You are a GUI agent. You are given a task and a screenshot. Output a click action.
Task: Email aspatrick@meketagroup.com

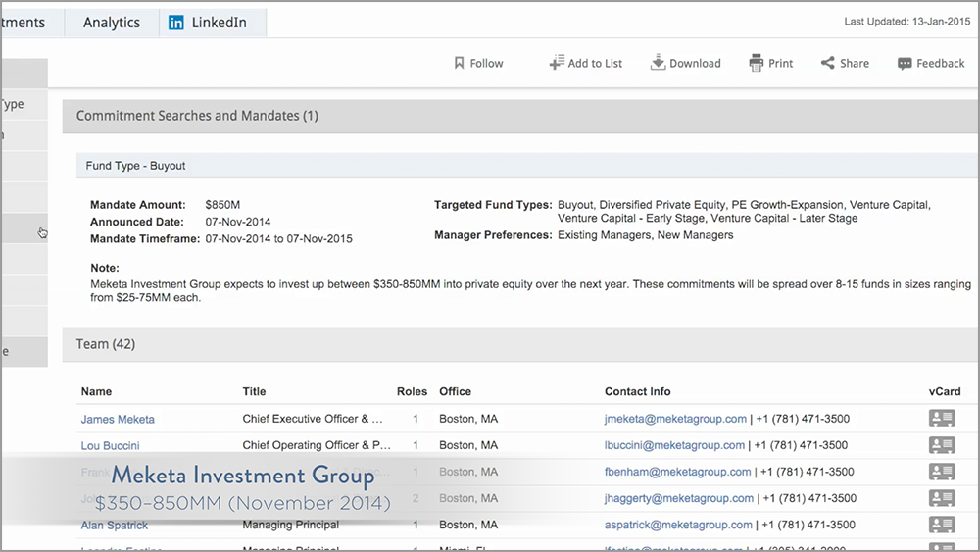coord(678,526)
